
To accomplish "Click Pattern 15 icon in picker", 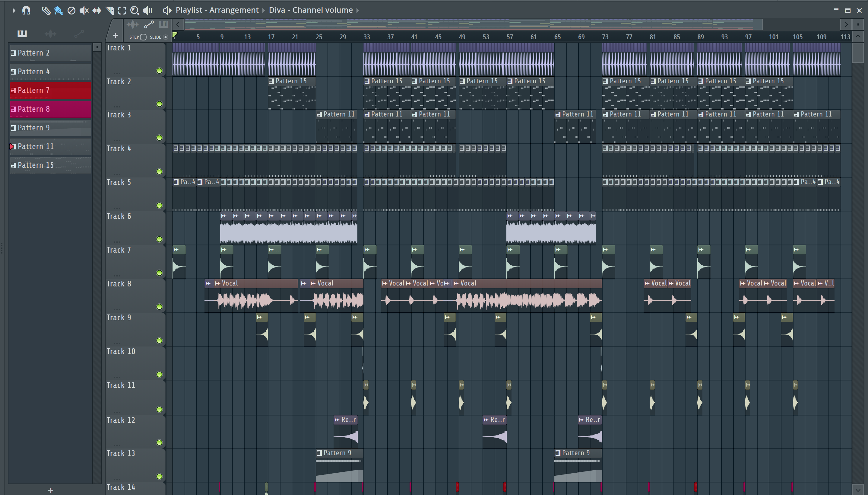I will 14,165.
